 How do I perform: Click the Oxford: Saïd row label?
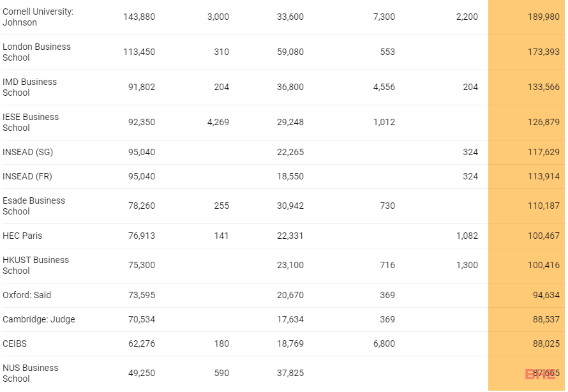click(x=27, y=295)
